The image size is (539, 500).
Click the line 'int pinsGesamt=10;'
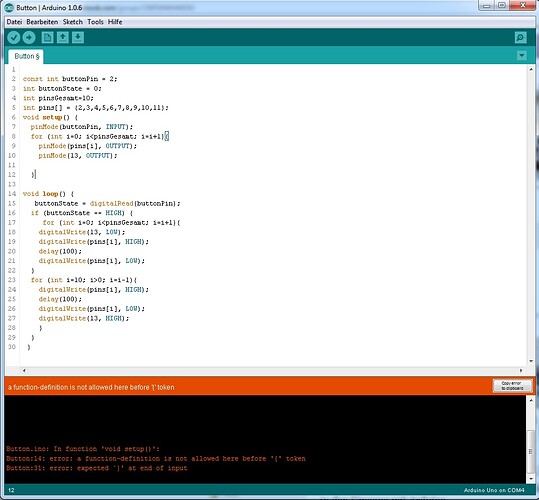(x=58, y=98)
